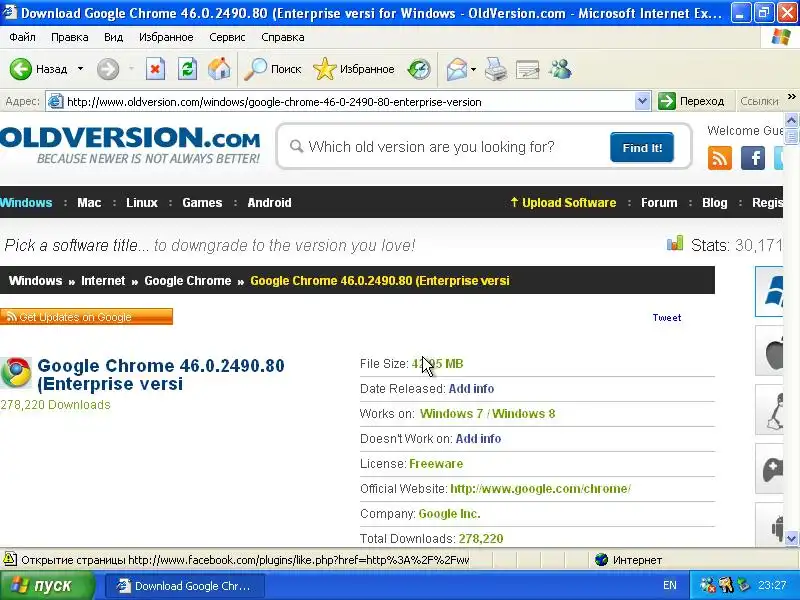Click Windows 7 / Windows 8 link
The image size is (800, 600).
click(487, 414)
